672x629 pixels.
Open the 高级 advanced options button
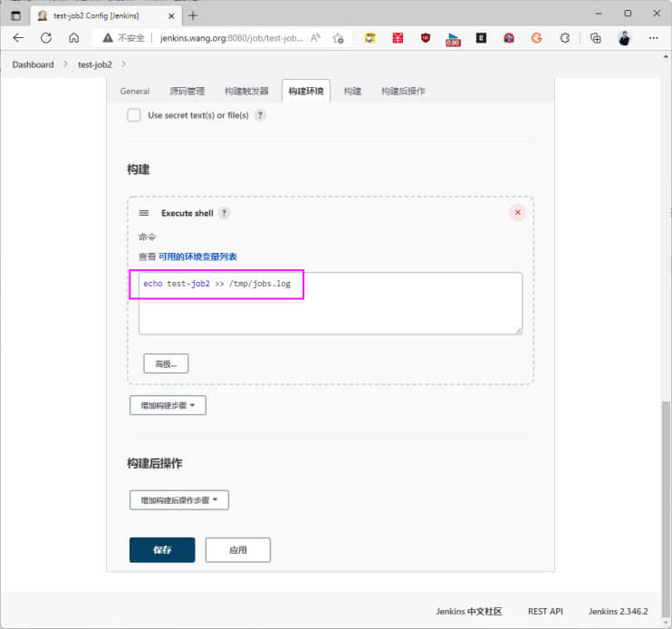(166, 363)
